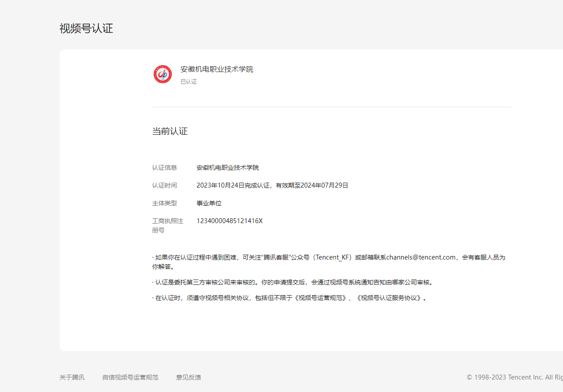The width and height of the screenshot is (563, 392).
Task: Click the registration number 12340000485121416X
Action: [229, 221]
